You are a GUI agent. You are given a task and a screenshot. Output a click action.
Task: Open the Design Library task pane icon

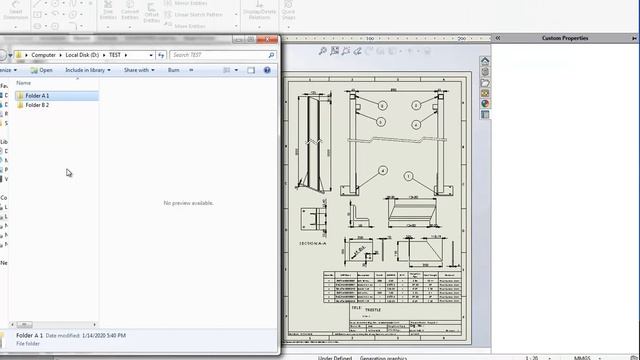[x=485, y=72]
